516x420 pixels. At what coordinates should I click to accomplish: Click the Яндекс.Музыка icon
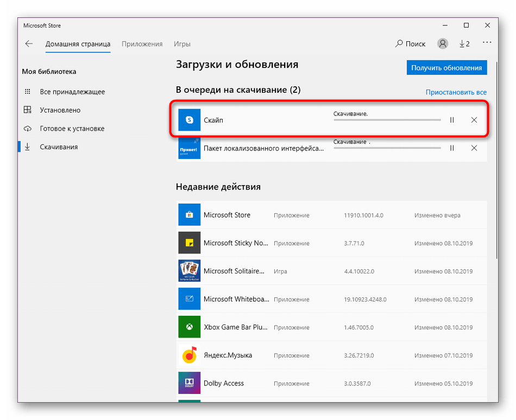pyautogui.click(x=189, y=355)
